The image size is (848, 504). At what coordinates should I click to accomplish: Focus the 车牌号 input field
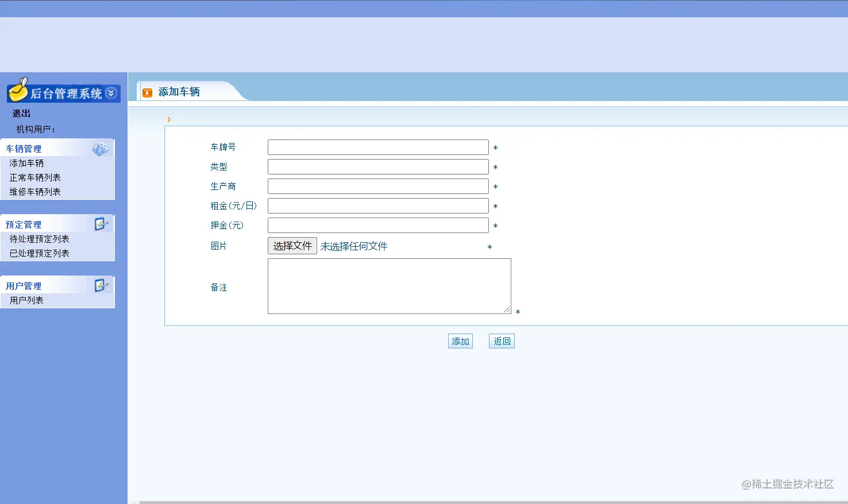[x=378, y=148]
